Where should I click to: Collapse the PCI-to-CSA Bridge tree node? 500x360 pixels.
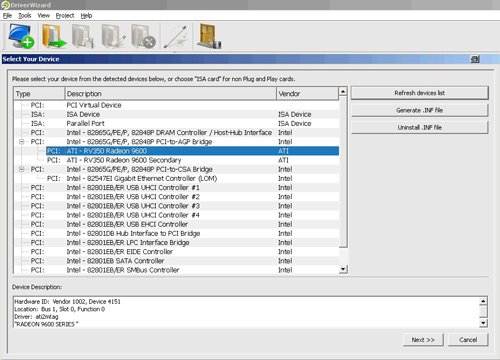tap(22, 169)
